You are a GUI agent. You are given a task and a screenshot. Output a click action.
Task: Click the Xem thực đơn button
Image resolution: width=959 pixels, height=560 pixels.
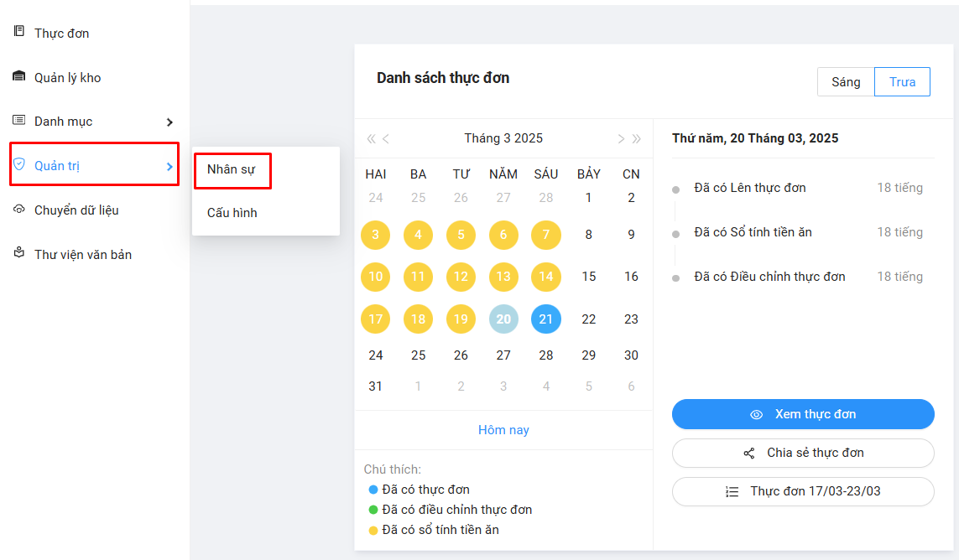click(803, 414)
